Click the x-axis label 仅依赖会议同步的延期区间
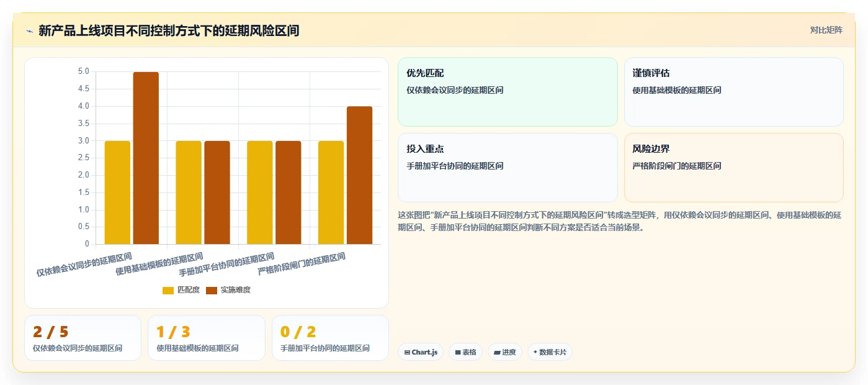Screen dimensions: 868x385 point(84,265)
